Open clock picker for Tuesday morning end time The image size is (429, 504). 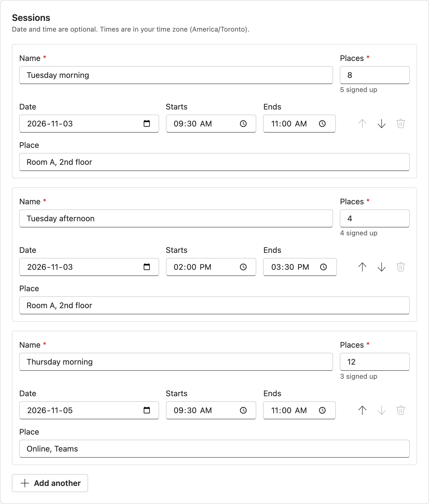click(x=322, y=124)
